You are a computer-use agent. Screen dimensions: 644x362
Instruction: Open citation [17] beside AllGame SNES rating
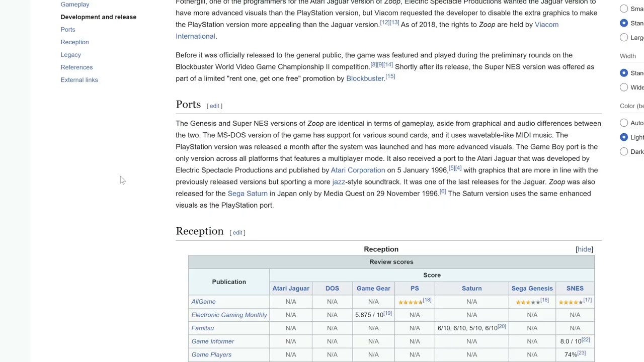587,300
